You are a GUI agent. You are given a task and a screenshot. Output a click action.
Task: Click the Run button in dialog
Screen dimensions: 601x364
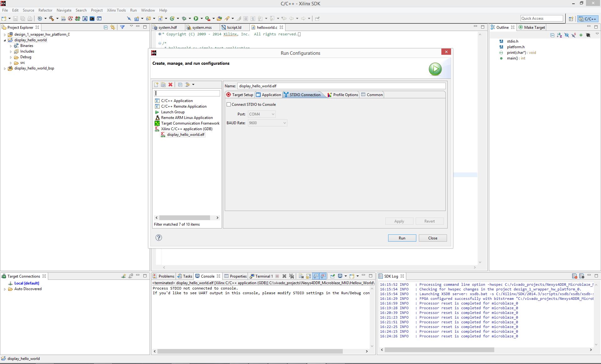402,238
